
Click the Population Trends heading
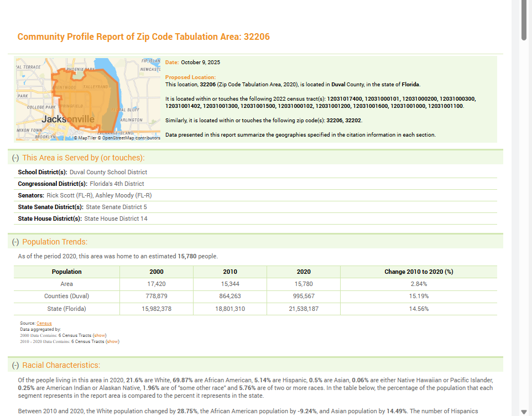tap(55, 242)
